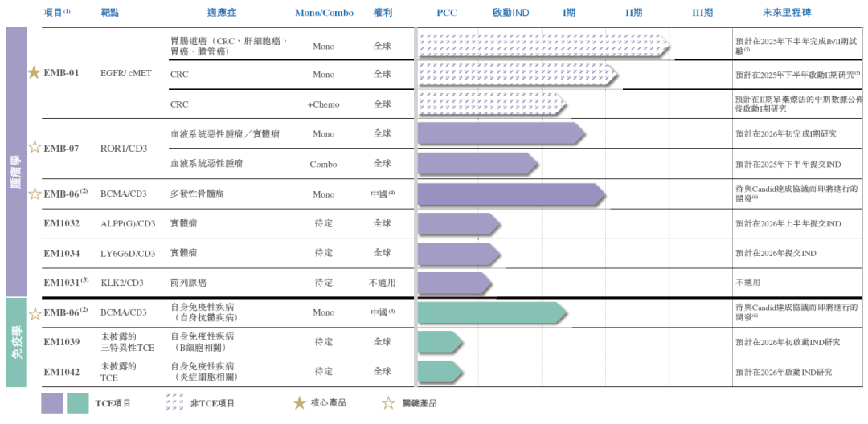Click the EM1034 project name
Viewport: 868px width, 424px height.
(61, 253)
